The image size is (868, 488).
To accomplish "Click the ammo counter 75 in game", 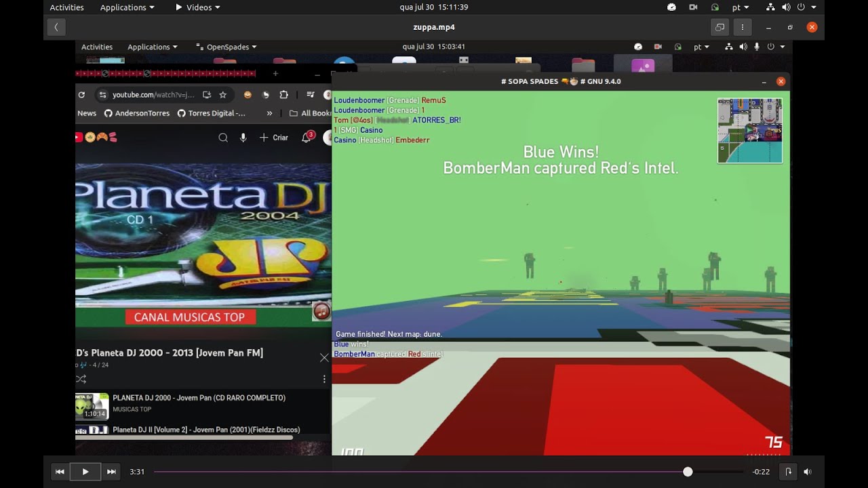I will pos(774,443).
